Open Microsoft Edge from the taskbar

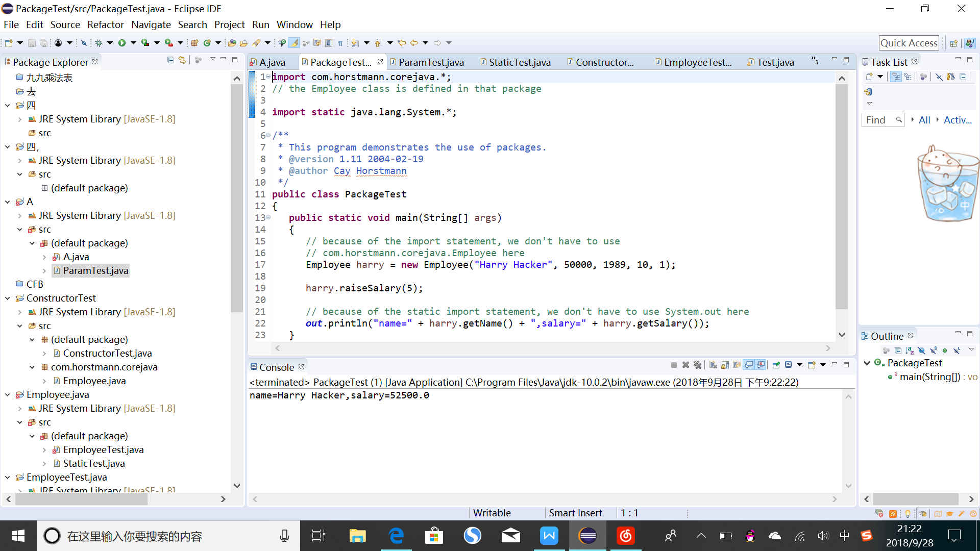396,536
